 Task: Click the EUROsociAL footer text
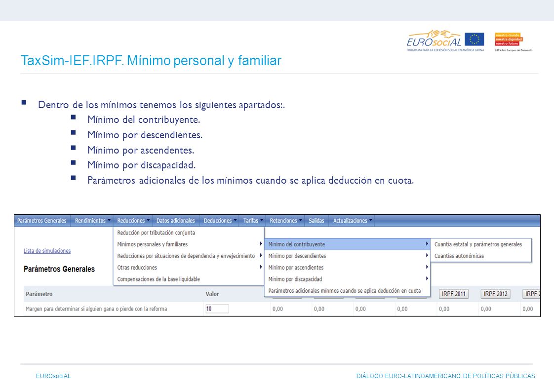[53, 376]
